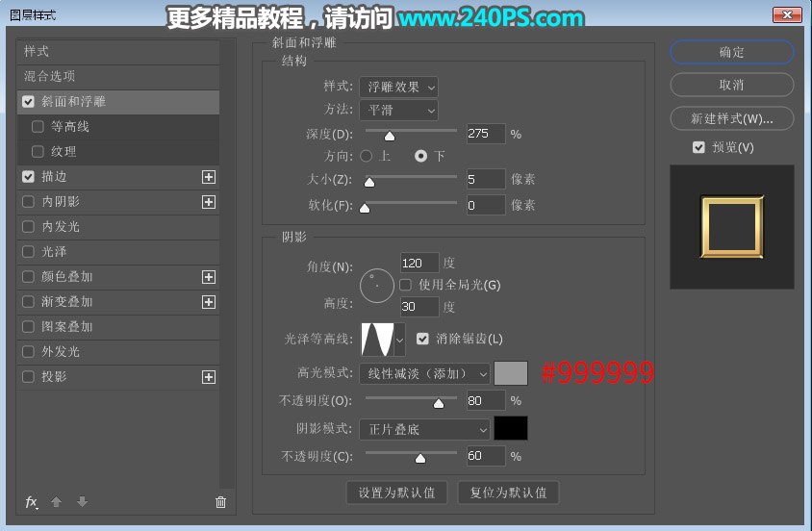Click the 阴影模式 black color swatch
The width and height of the screenshot is (812, 531).
click(511, 428)
